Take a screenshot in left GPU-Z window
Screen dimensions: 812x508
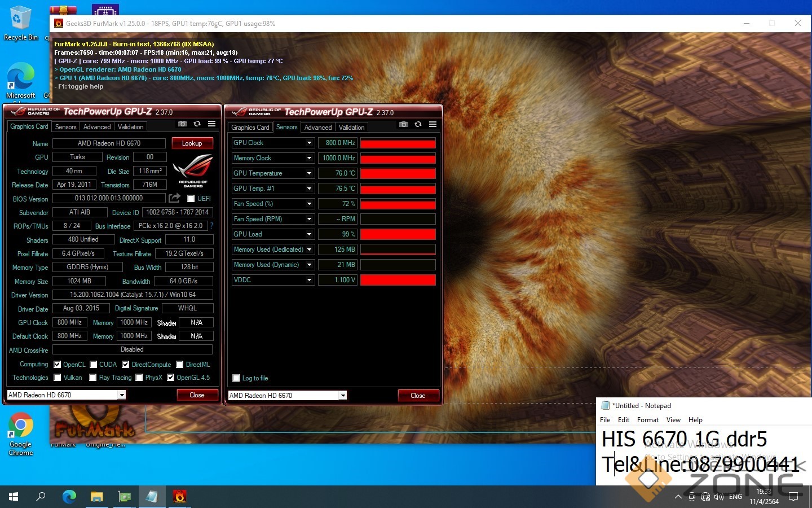click(x=182, y=124)
